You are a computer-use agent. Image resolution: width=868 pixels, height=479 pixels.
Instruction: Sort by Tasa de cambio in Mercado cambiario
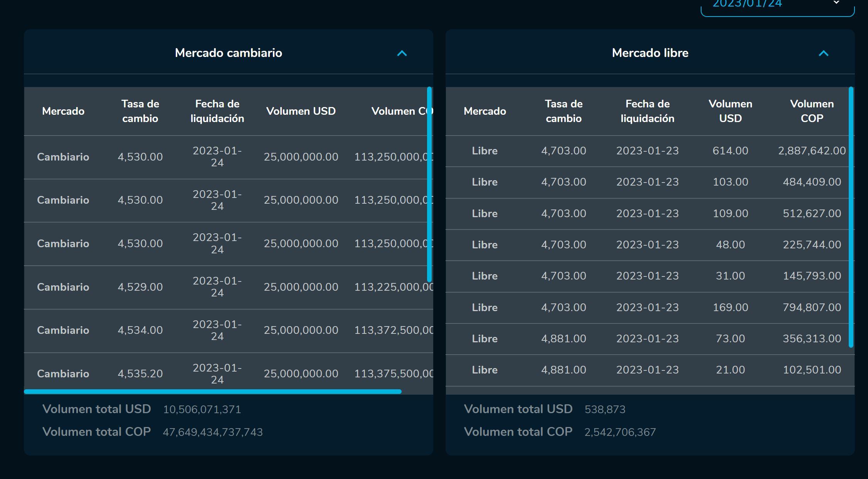click(x=140, y=111)
